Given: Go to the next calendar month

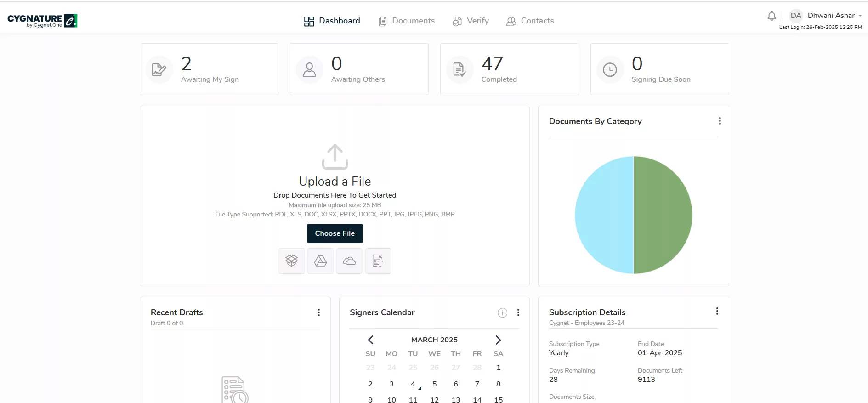Looking at the screenshot, I should pos(498,340).
